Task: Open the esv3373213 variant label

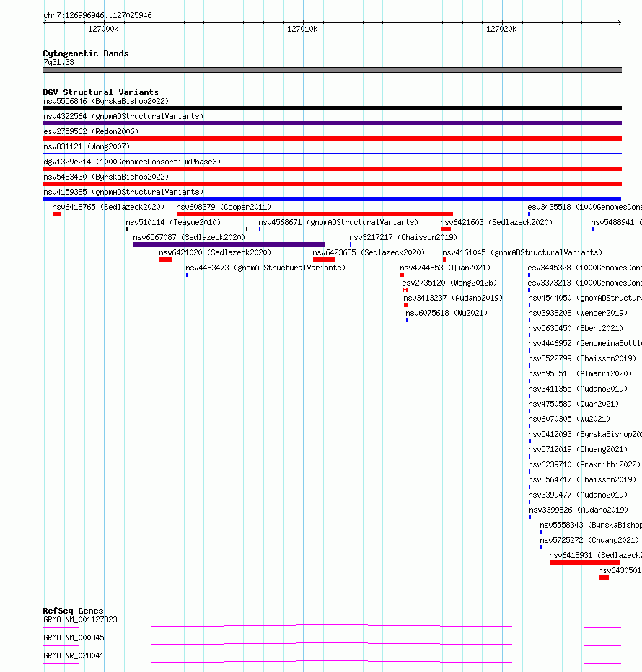Action: click(584, 283)
